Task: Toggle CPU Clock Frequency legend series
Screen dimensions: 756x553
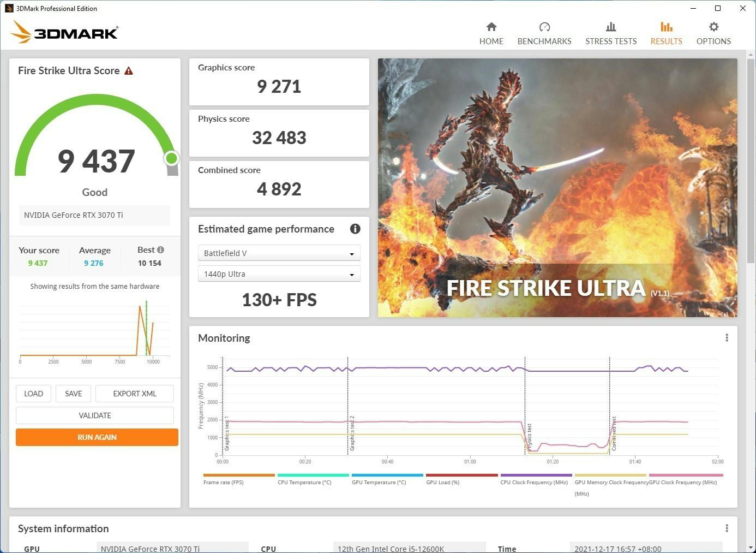Action: pyautogui.click(x=534, y=482)
